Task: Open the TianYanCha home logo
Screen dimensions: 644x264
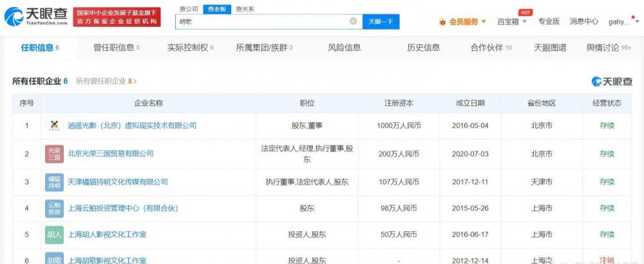Action: (35, 17)
